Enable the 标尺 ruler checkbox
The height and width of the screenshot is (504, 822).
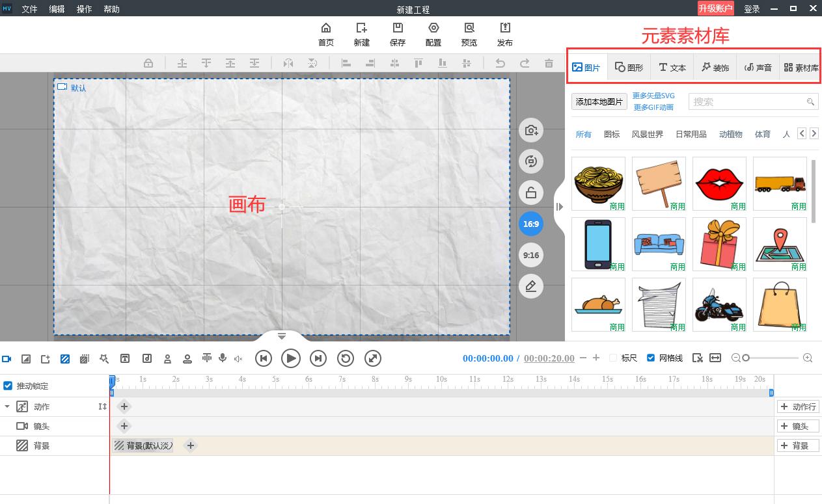[x=612, y=358]
